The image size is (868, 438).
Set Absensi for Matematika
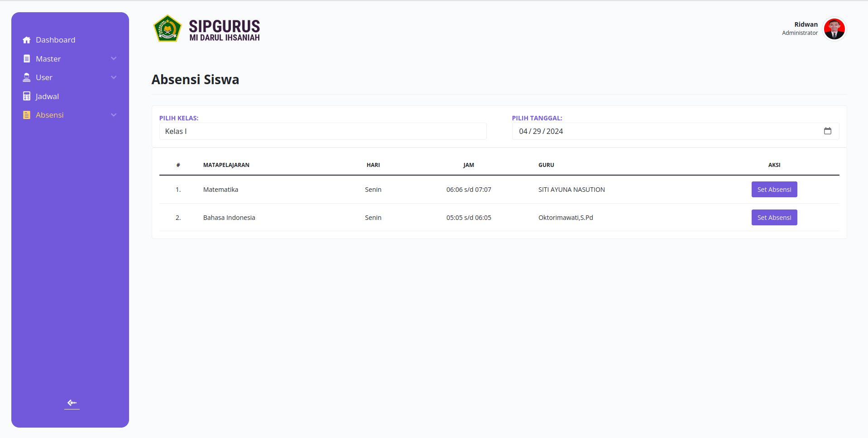tap(774, 190)
